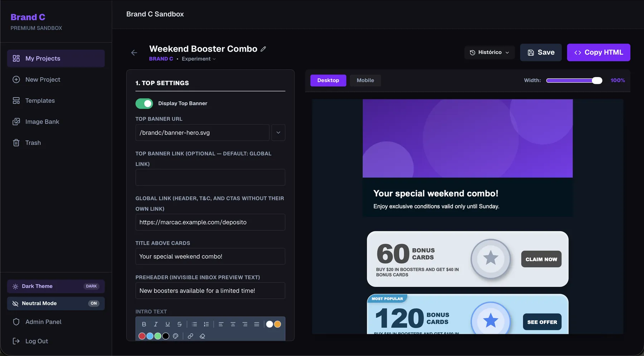Switch preview to Desktop tab

328,80
